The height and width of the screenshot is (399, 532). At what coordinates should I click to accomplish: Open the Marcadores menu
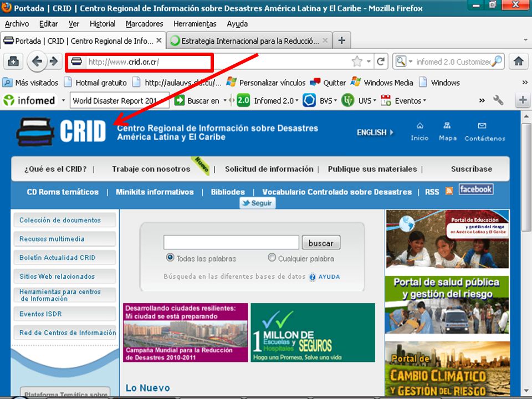(144, 24)
